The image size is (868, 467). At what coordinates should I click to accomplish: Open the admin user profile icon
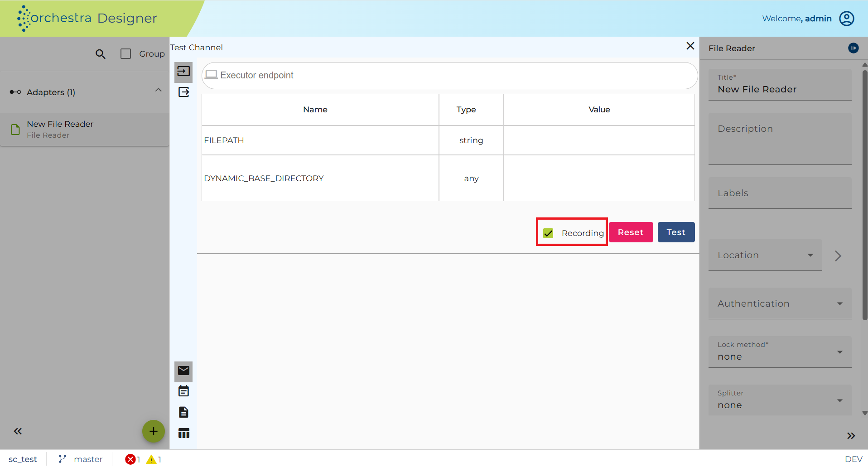coord(847,19)
